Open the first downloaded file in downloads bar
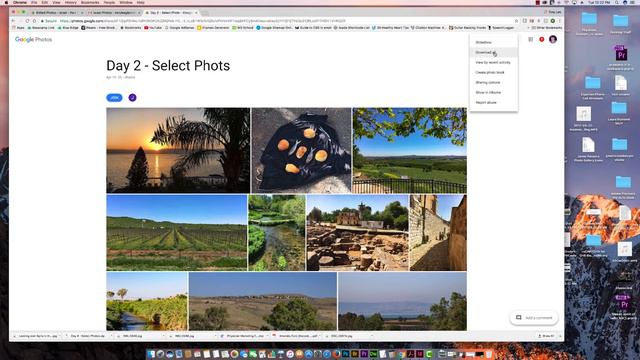This screenshot has height=360, width=640. (36, 336)
